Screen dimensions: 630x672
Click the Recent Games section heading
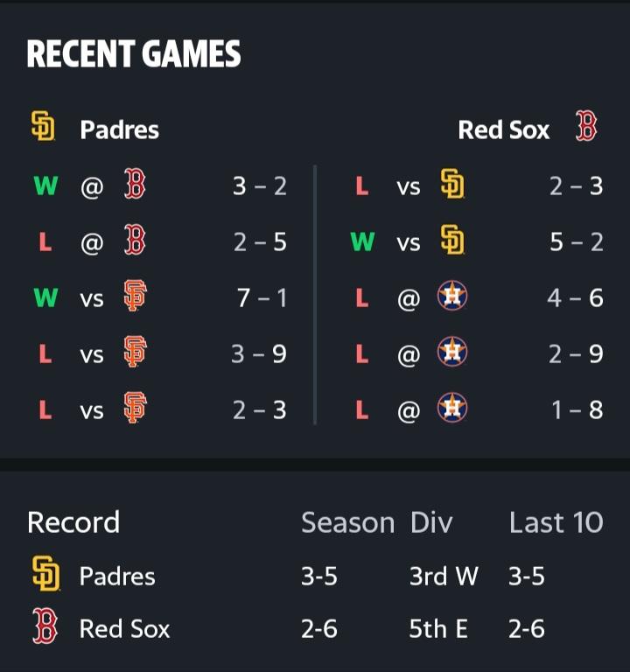pyautogui.click(x=134, y=54)
